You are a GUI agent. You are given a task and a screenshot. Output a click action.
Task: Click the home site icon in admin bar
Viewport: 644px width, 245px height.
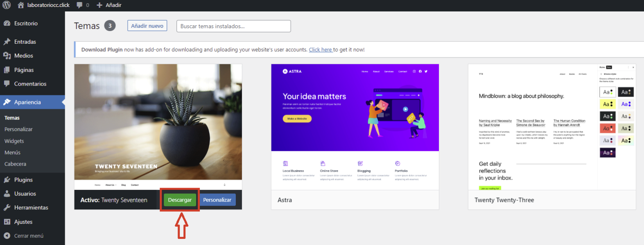pos(21,5)
